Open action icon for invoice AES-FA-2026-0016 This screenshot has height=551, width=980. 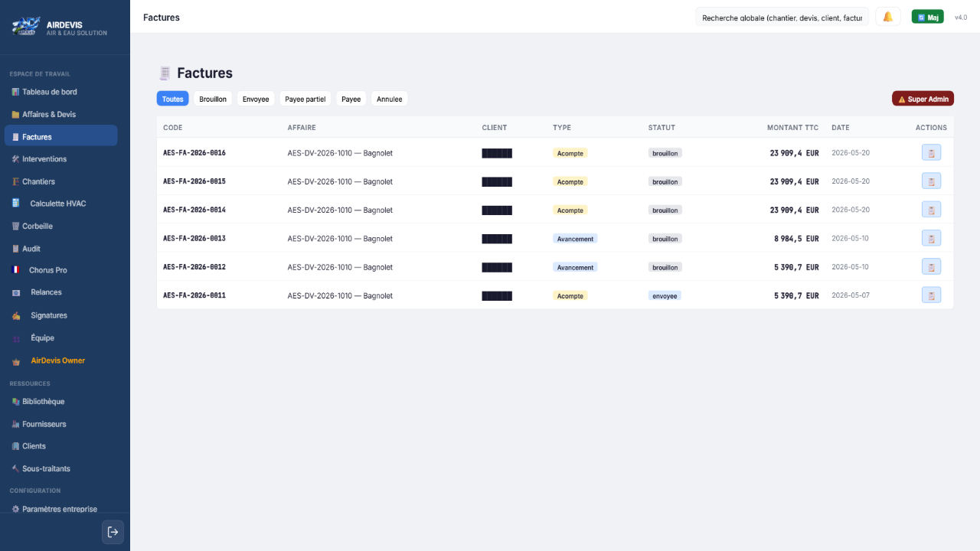coord(931,153)
